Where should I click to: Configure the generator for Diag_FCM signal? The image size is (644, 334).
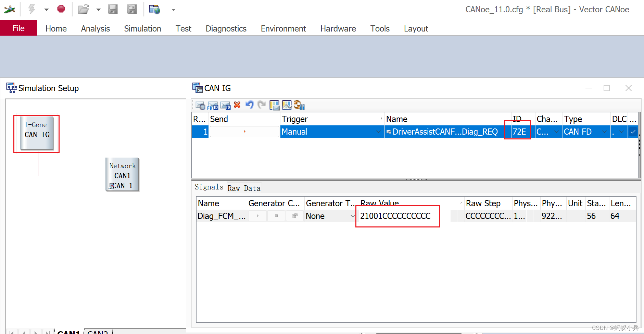pyautogui.click(x=294, y=216)
